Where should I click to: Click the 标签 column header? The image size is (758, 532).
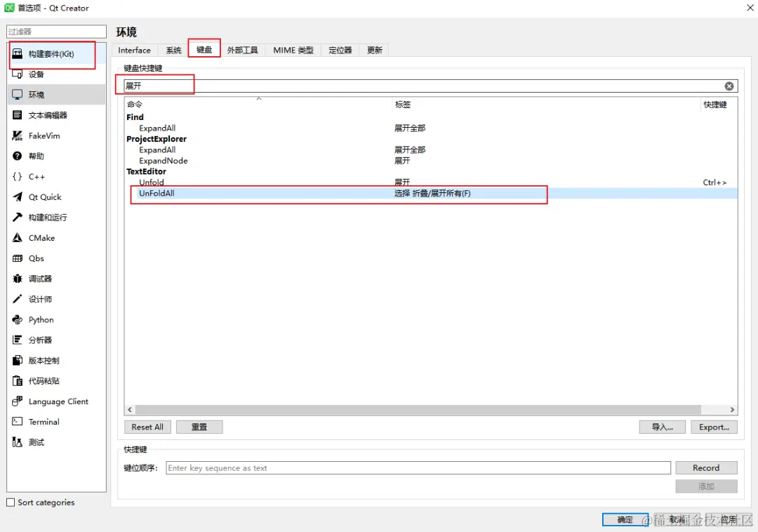tap(546, 105)
